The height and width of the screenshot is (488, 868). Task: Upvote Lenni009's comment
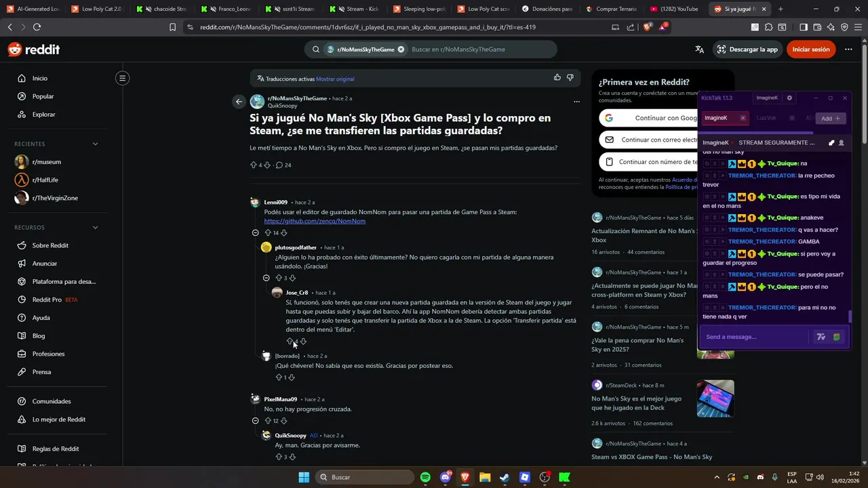[268, 232]
